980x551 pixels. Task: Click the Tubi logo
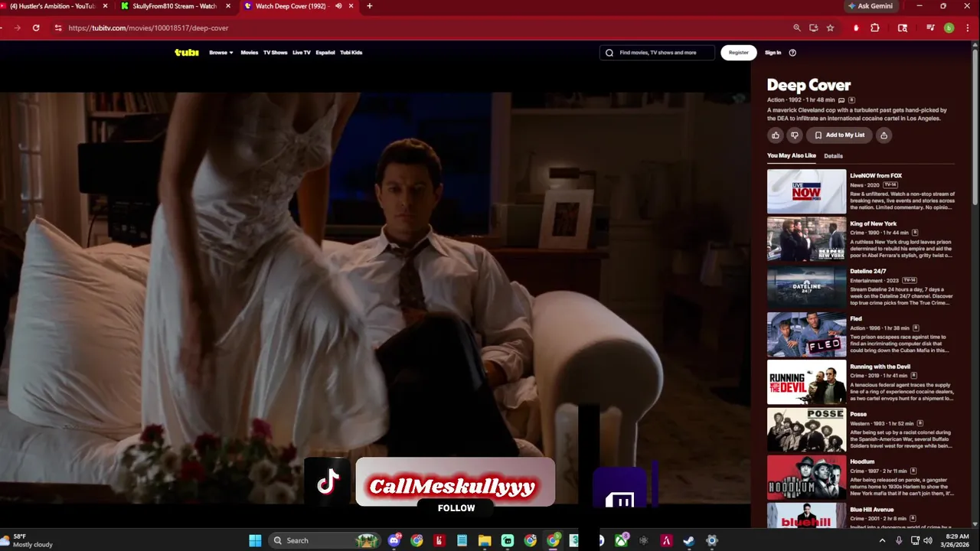(186, 53)
